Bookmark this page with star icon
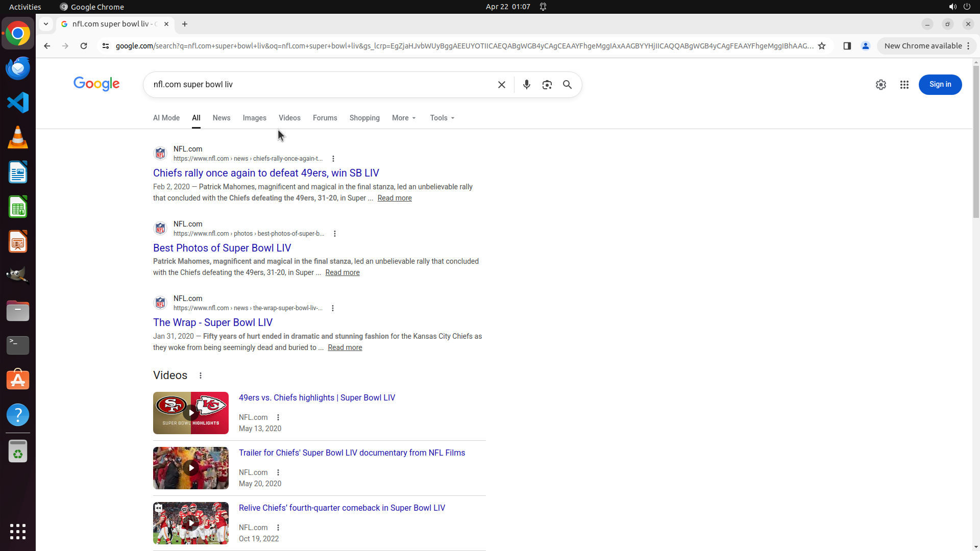Viewport: 980px width, 551px height. click(x=822, y=46)
